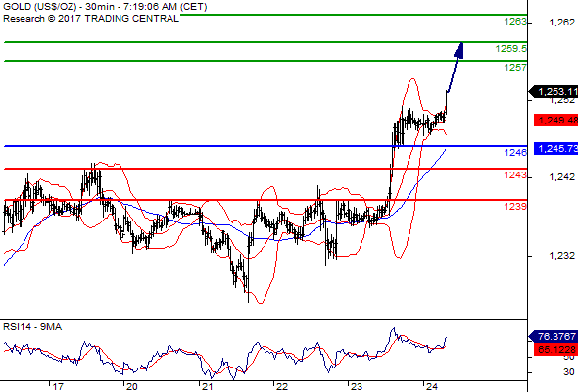The image size is (578, 392).
Task: Click the 1263 green resistance label
Action: tap(515, 22)
